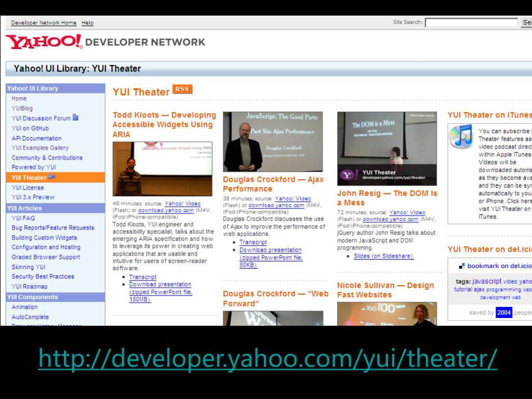Click the YUI Components section header
This screenshot has height=399, width=532.
pos(56,297)
